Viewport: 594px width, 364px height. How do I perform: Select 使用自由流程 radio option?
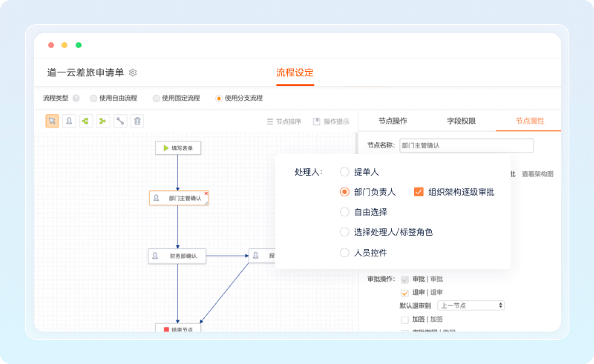click(93, 99)
